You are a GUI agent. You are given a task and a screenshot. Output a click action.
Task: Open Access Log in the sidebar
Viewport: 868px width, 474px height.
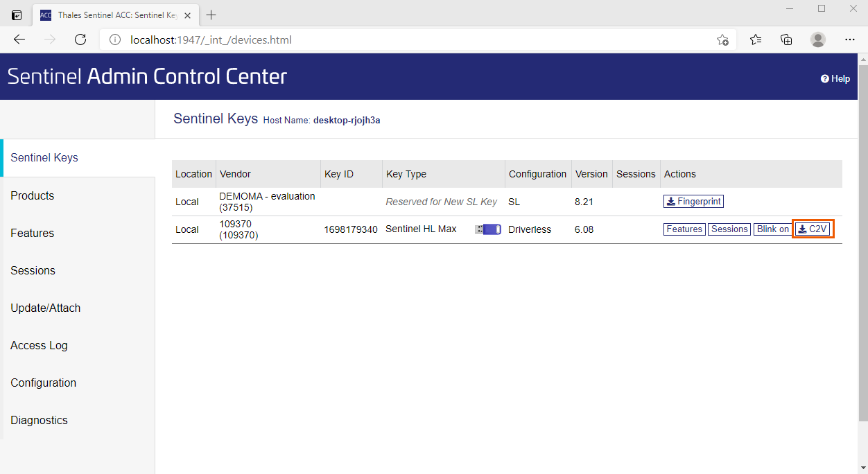click(78, 345)
